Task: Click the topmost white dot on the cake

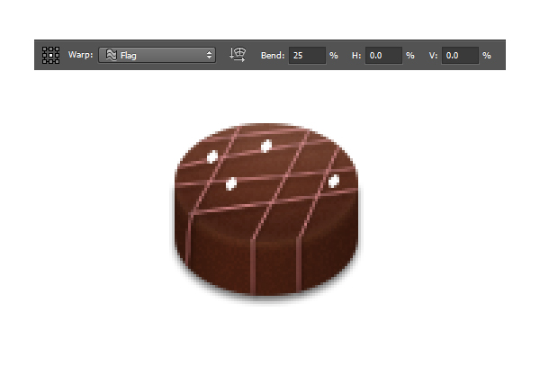Action: pyautogui.click(x=266, y=146)
